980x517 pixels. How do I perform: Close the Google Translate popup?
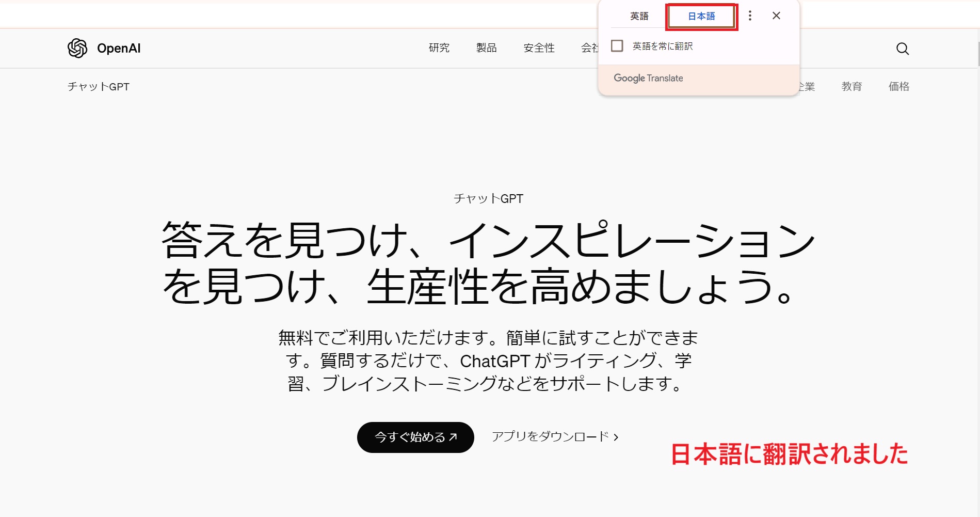click(x=776, y=16)
